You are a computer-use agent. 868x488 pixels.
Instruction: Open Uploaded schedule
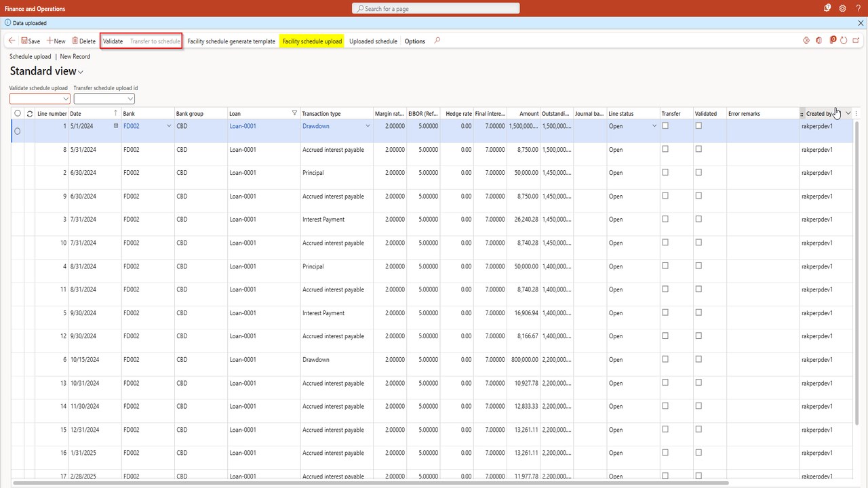click(x=373, y=41)
